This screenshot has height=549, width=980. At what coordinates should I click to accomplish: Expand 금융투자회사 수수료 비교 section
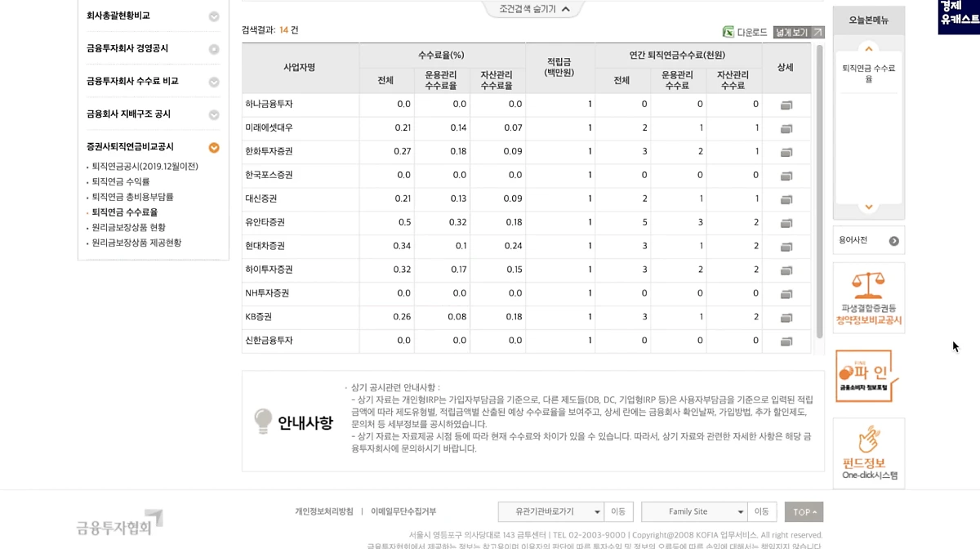click(214, 82)
